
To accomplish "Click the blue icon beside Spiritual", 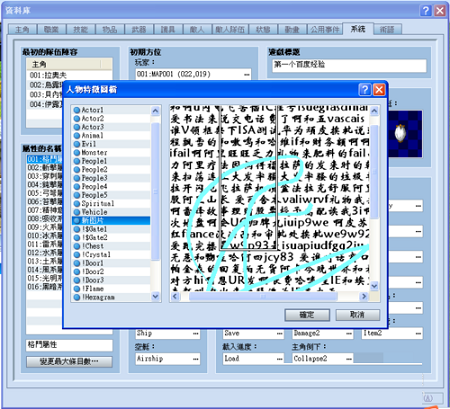I will coord(77,203).
